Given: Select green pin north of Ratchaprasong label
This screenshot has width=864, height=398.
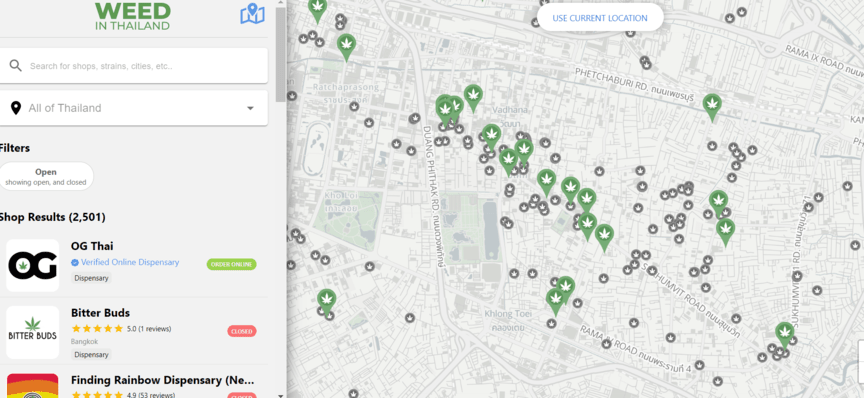Looking at the screenshot, I should point(346,46).
